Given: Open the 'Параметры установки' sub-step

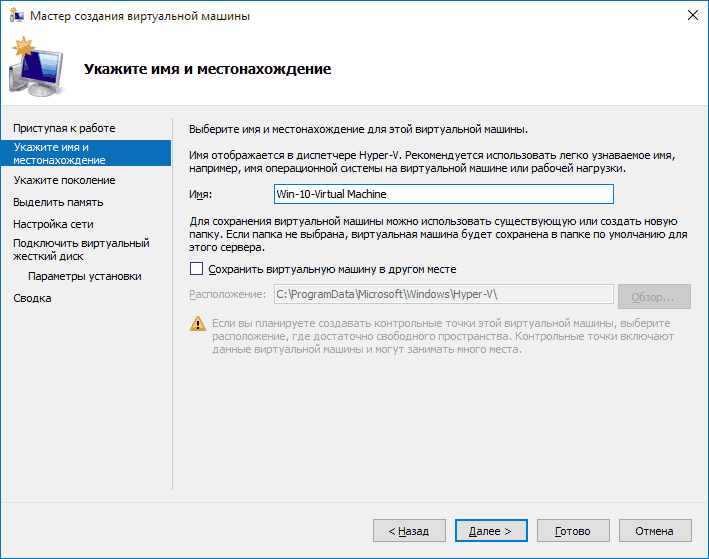Looking at the screenshot, I should tap(84, 276).
